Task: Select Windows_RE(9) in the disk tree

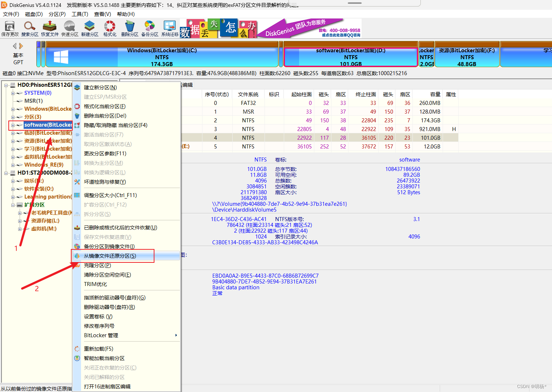Action: click(44, 165)
